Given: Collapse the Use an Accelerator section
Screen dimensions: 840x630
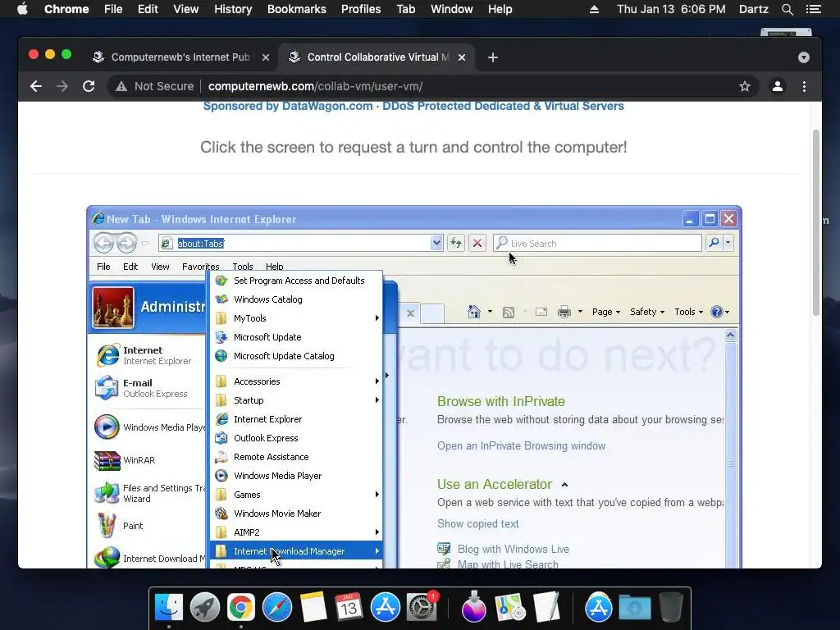Looking at the screenshot, I should [564, 485].
